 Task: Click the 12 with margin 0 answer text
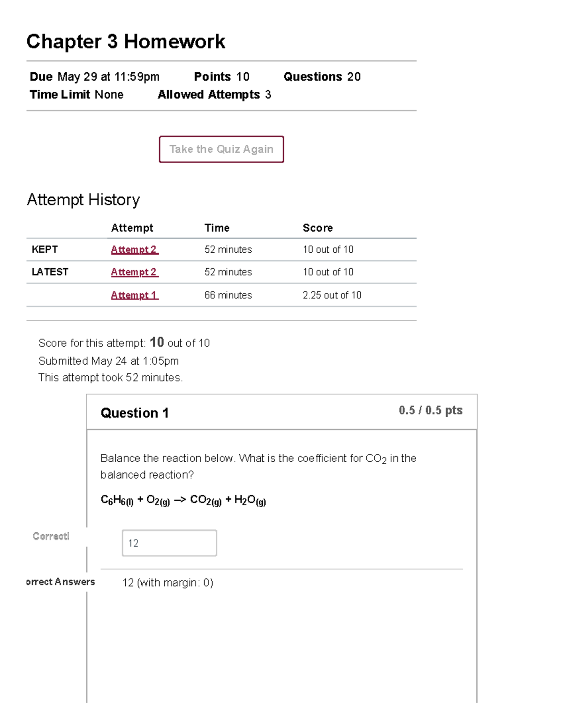click(168, 583)
